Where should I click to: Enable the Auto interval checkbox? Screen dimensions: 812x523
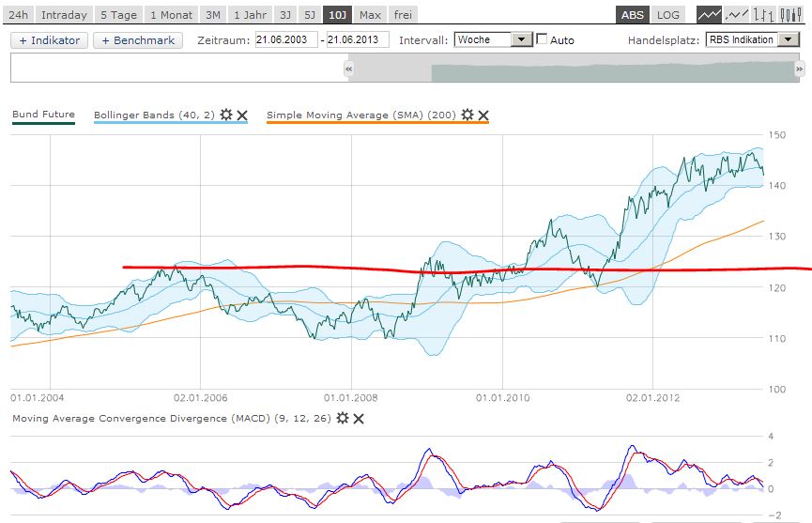(x=542, y=40)
